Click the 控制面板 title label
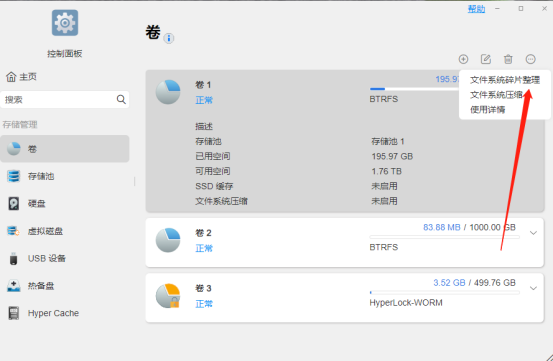 tap(65, 54)
